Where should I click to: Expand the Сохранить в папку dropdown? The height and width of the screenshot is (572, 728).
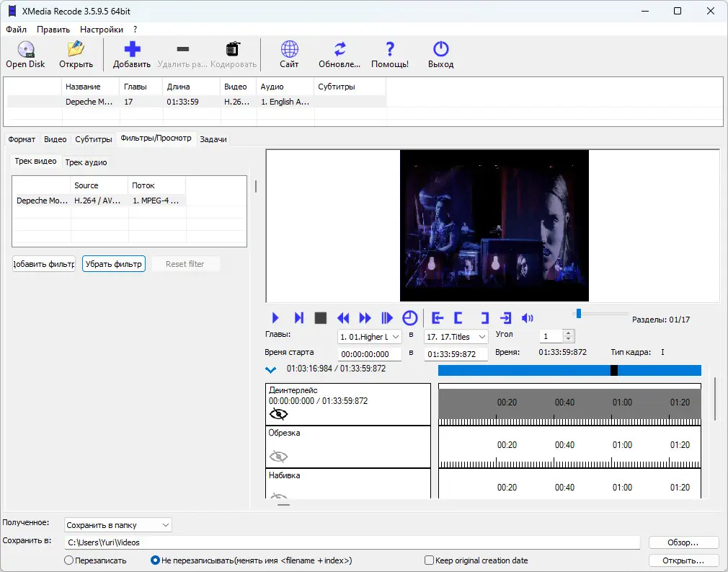(x=118, y=525)
